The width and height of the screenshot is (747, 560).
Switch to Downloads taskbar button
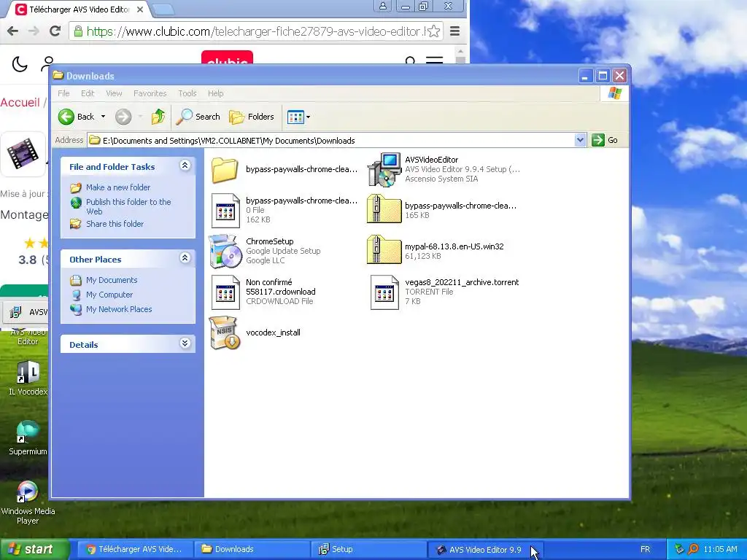(251, 549)
